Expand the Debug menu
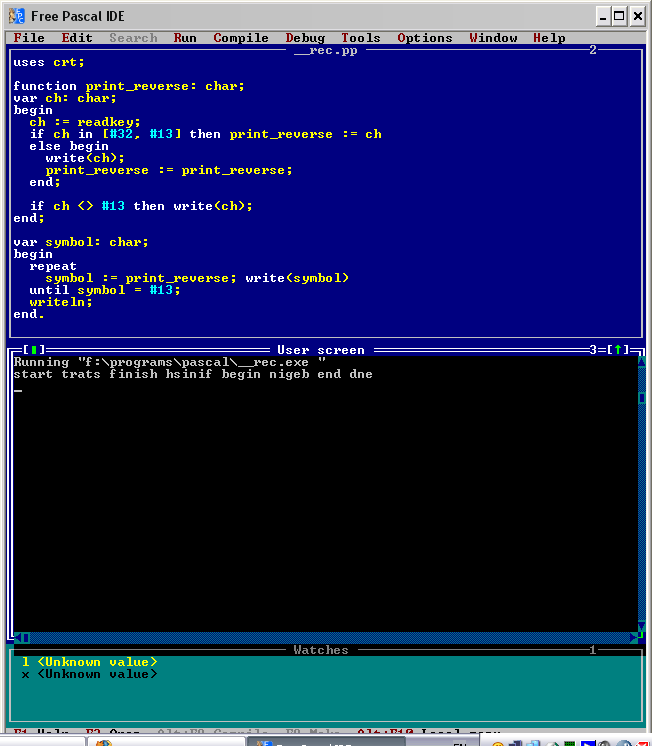Viewport: 652px width, 746px height. pyautogui.click(x=305, y=38)
